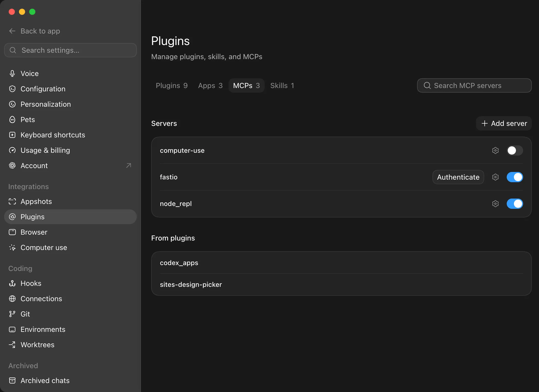This screenshot has height=392, width=539.
Task: Enable the computer-use server toggle
Action: 515,150
